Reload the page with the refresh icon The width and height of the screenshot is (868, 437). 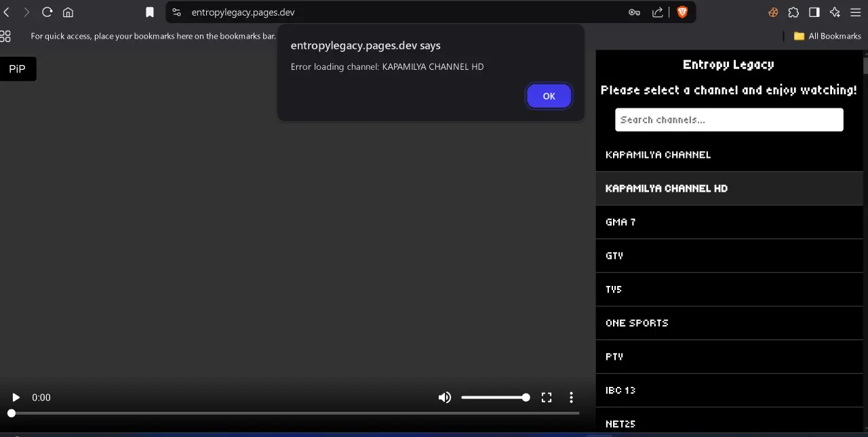[x=47, y=12]
